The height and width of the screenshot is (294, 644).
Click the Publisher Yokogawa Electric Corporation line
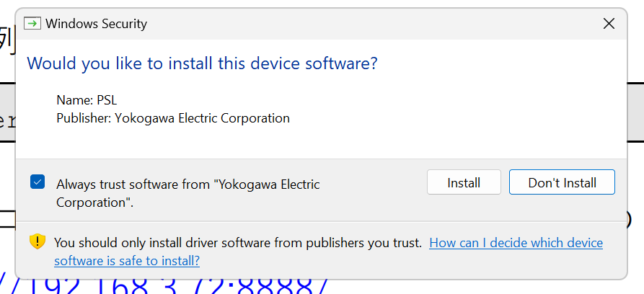coord(173,118)
